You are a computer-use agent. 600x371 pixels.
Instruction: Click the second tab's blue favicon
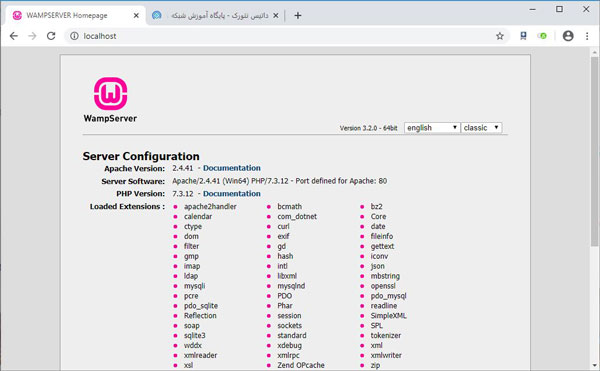tap(157, 15)
